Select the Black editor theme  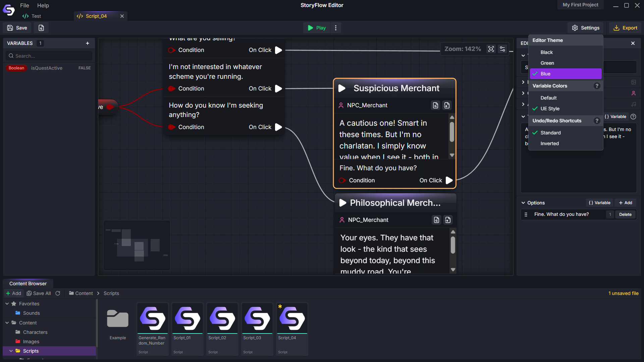[546, 52]
